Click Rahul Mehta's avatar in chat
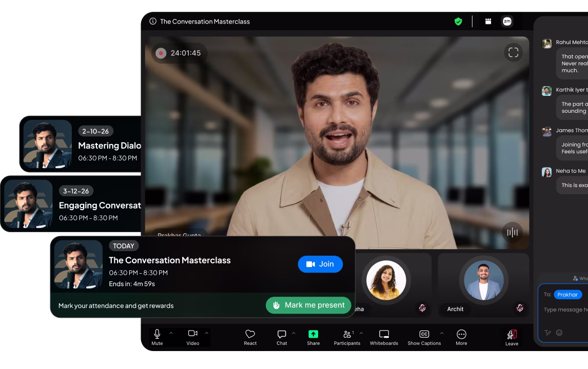Image resolution: width=588 pixels, height=369 pixels. (546, 44)
